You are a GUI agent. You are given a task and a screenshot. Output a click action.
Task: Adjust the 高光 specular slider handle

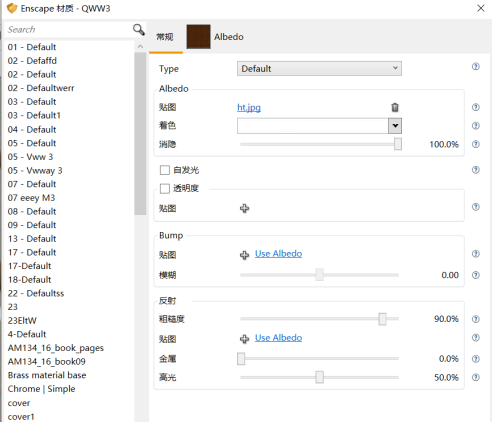[319, 377]
